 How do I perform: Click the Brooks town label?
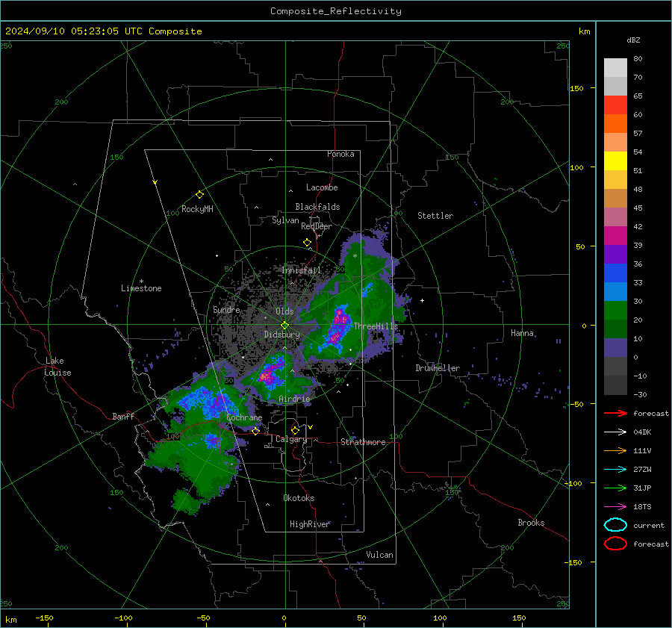[x=531, y=523]
